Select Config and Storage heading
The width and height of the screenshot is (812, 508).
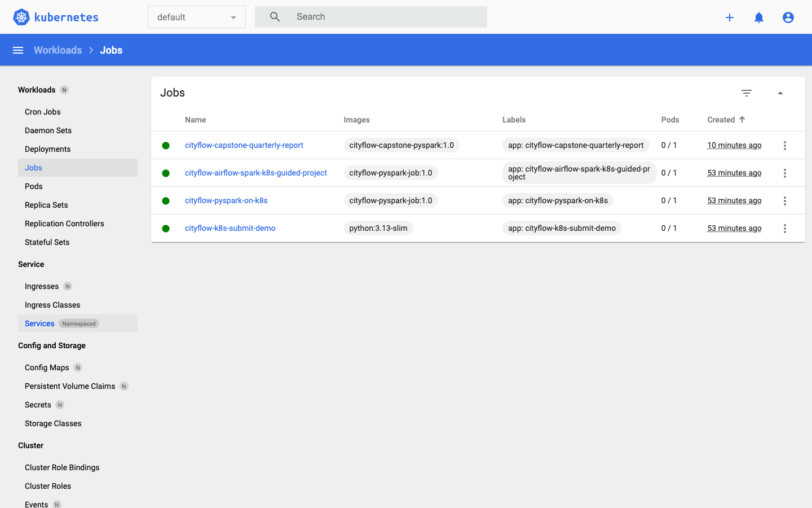point(52,345)
